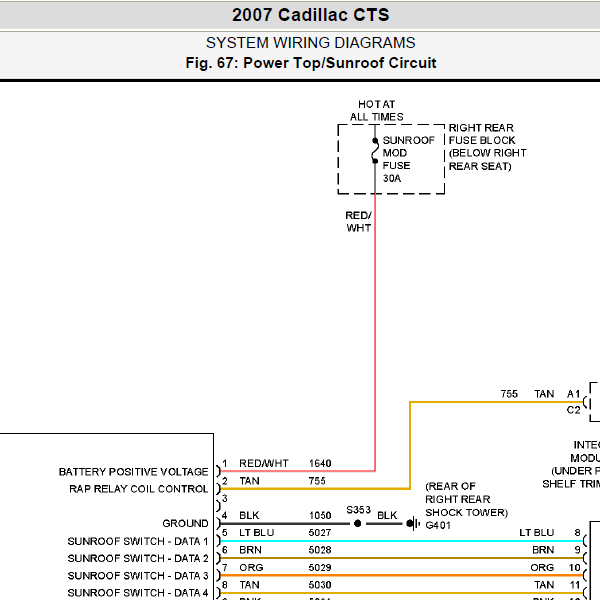Click "SUNROOF SWITCH - DATA 2" label
The image size is (600, 600).
pos(138,558)
